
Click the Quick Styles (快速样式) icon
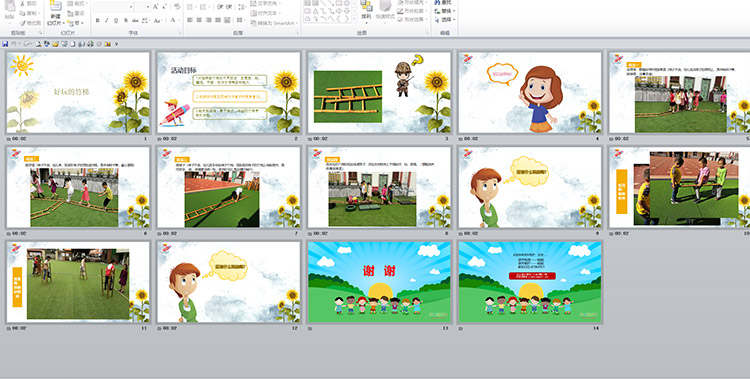tap(385, 5)
